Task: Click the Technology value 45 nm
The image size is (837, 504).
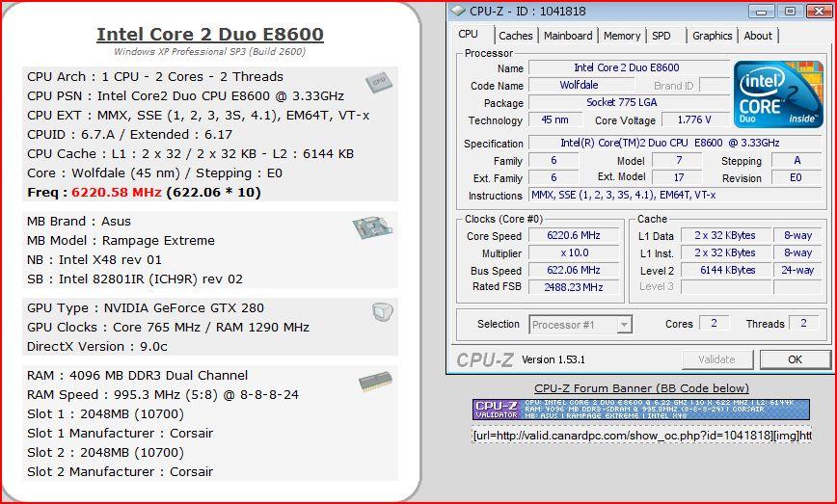Action: 555,120
